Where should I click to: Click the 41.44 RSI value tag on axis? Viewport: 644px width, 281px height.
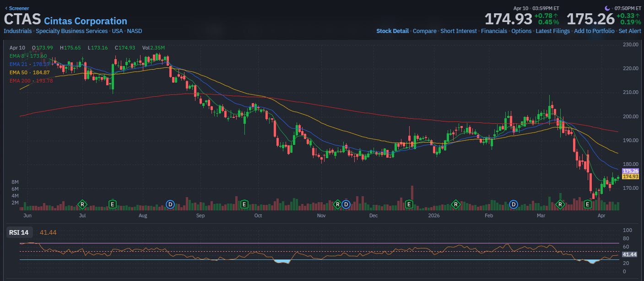click(630, 254)
